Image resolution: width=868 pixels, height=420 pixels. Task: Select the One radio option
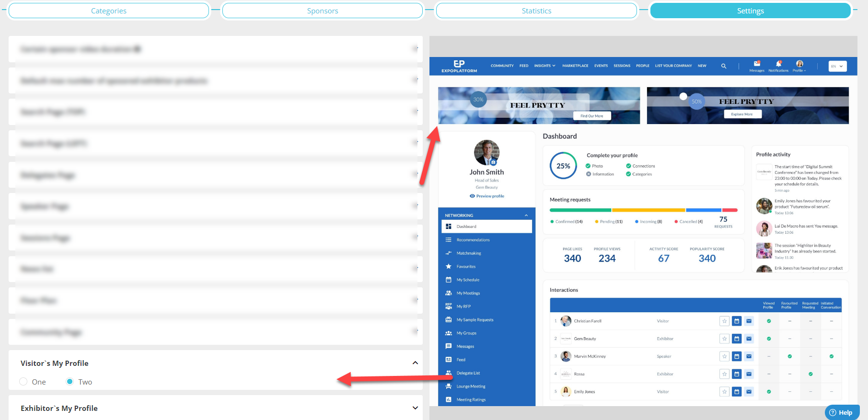[23, 382]
